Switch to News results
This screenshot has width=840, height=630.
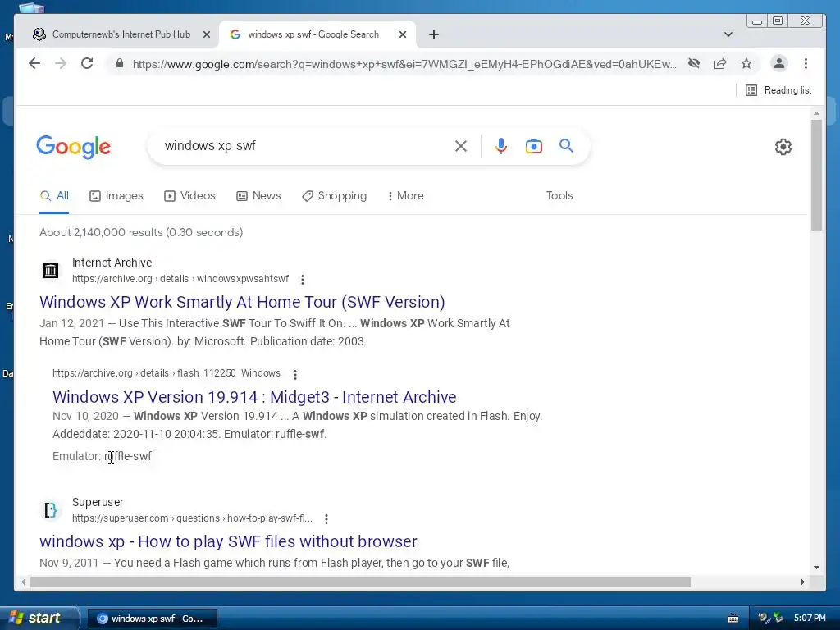258,196
